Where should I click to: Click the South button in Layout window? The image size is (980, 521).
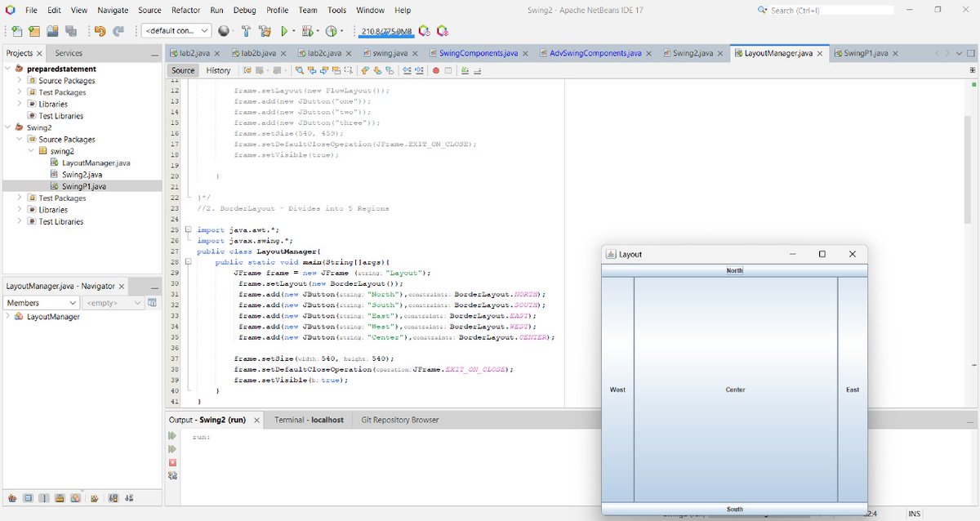click(x=734, y=509)
